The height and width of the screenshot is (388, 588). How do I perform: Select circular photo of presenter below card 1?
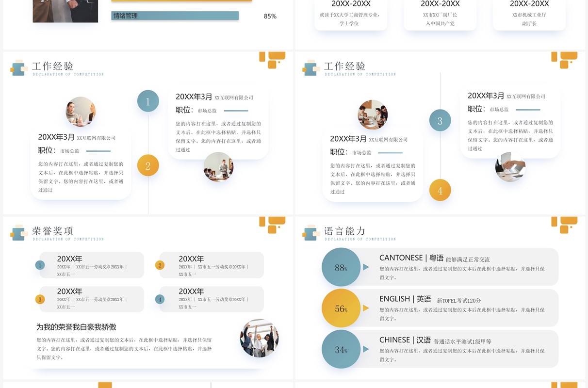click(218, 167)
